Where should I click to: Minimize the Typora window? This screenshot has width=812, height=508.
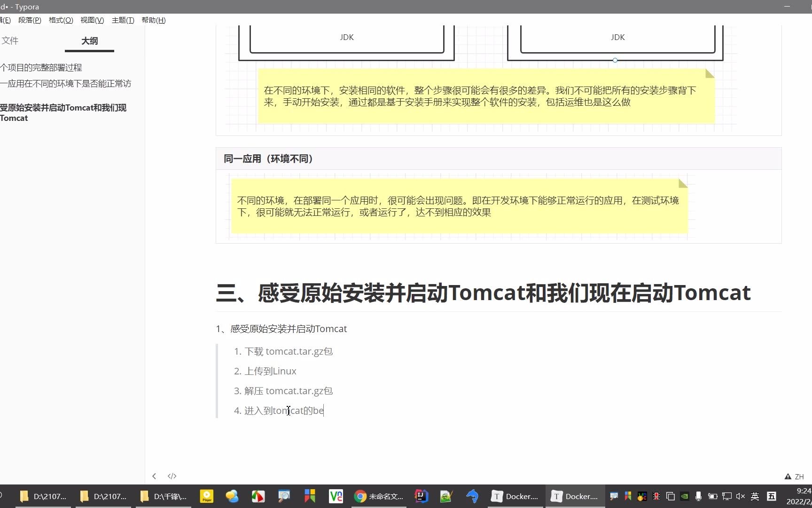787,7
